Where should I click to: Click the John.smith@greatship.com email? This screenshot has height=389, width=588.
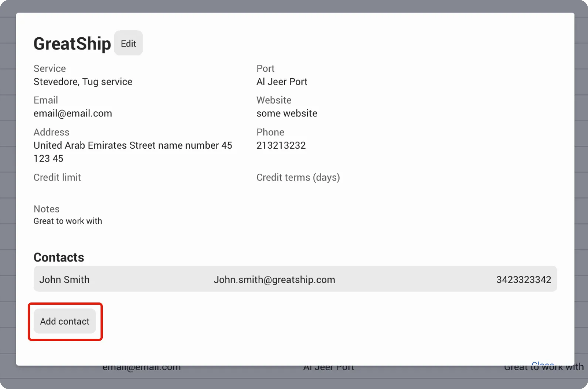pos(274,280)
